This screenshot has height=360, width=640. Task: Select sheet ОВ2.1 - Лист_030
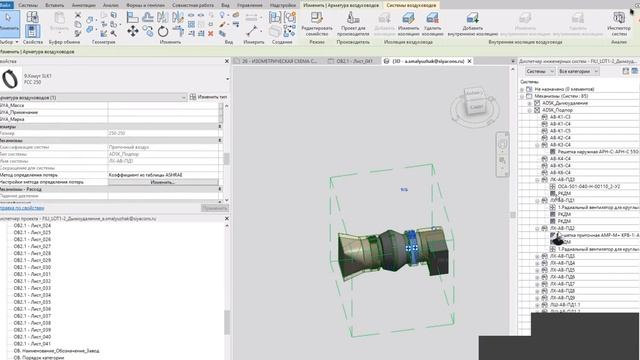32,267
